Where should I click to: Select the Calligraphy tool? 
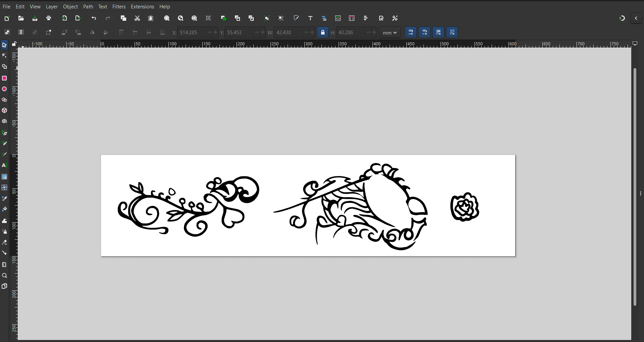point(4,154)
